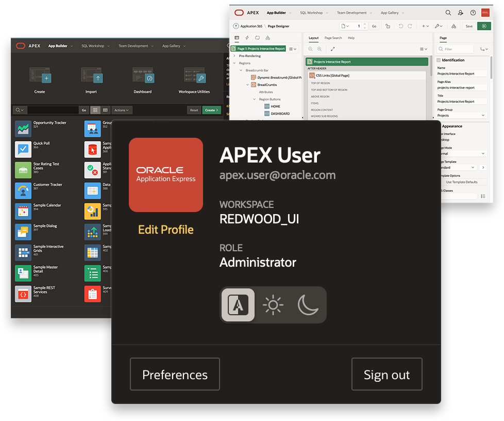
Task: Open Dashboard tile in dark App Builder
Action: tap(143, 80)
